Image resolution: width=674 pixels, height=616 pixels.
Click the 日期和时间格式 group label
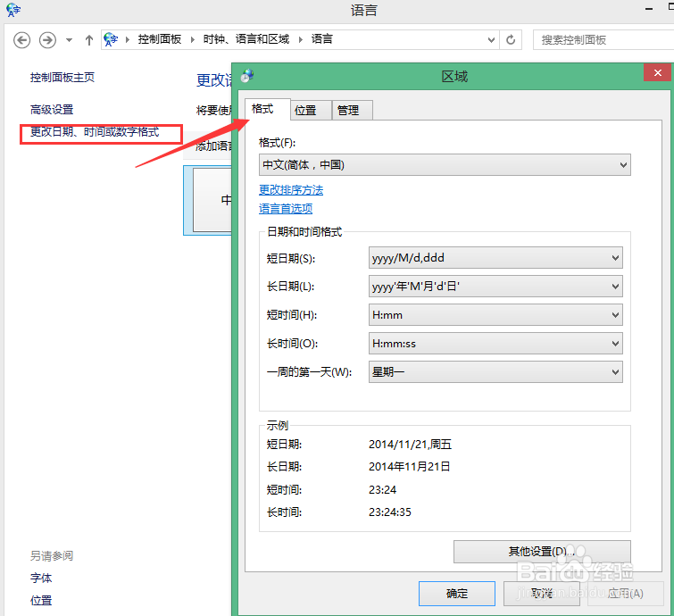[x=304, y=232]
